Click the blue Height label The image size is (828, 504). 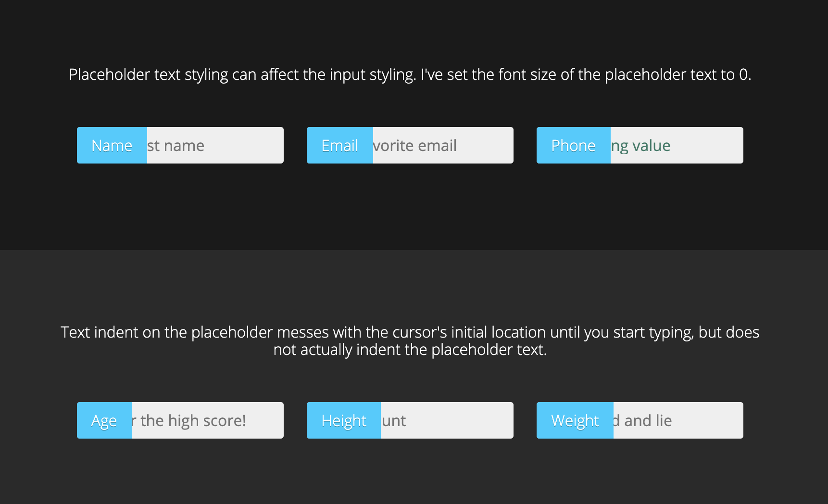pos(344,420)
